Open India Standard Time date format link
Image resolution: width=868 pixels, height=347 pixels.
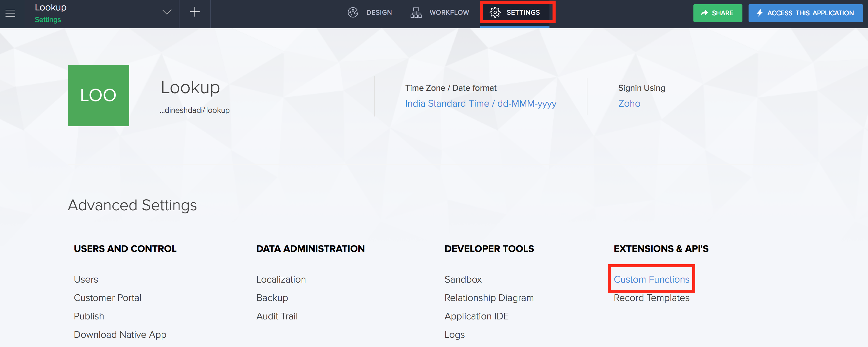pyautogui.click(x=480, y=104)
